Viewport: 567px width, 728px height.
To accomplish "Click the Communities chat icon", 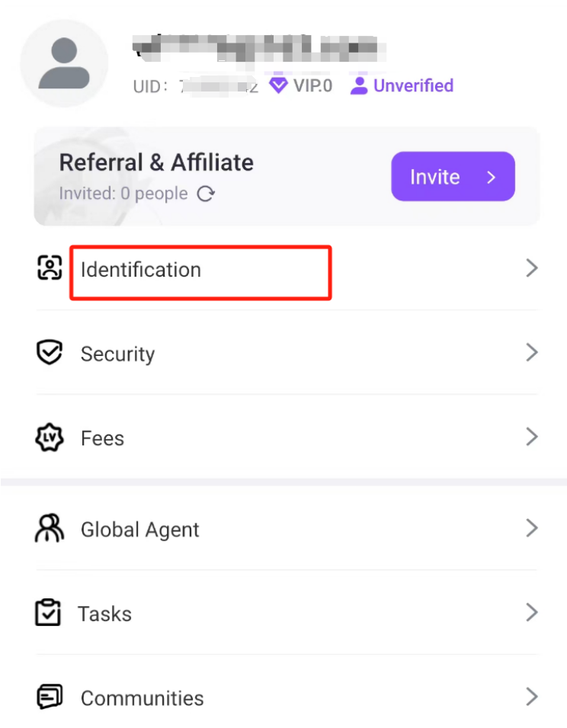I will pos(50,697).
